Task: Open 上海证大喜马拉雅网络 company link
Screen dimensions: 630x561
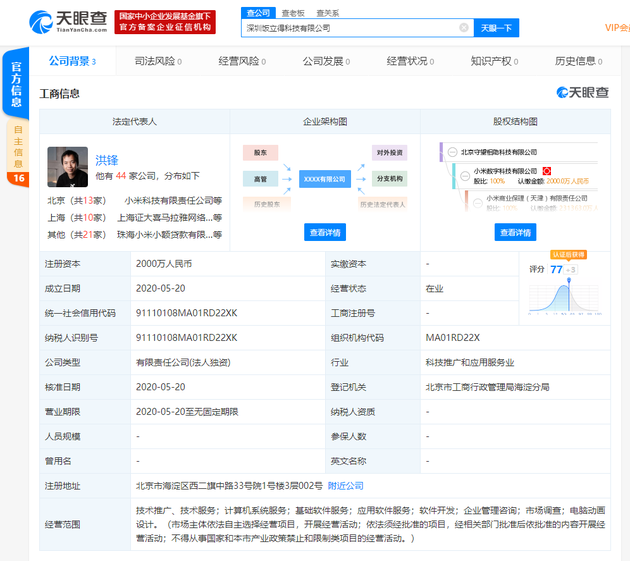Action: (x=169, y=218)
